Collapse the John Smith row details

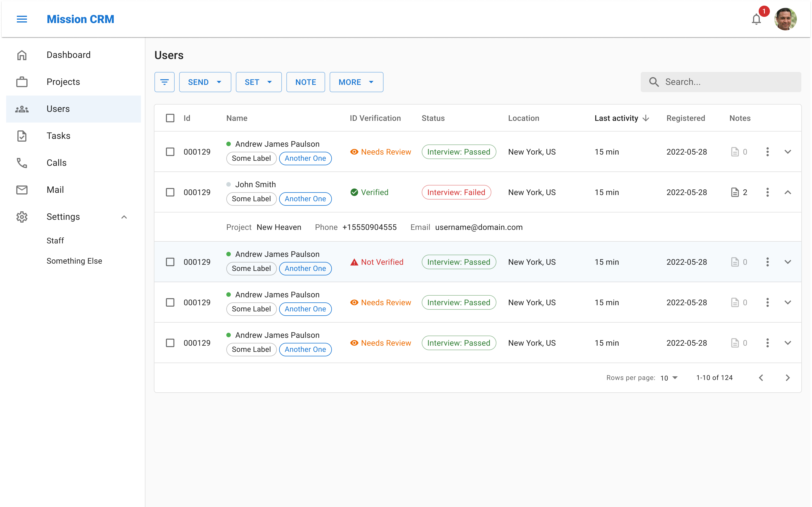pyautogui.click(x=788, y=192)
